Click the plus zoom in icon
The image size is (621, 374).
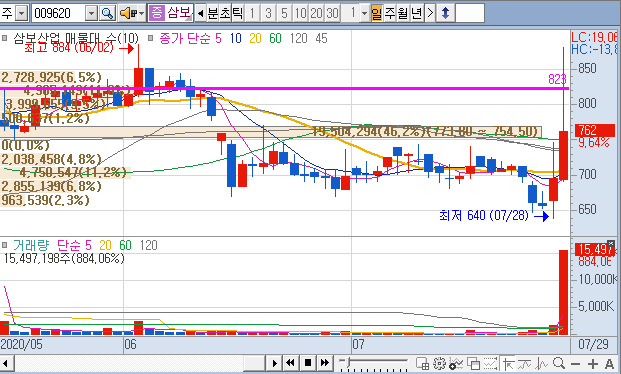coord(592,364)
